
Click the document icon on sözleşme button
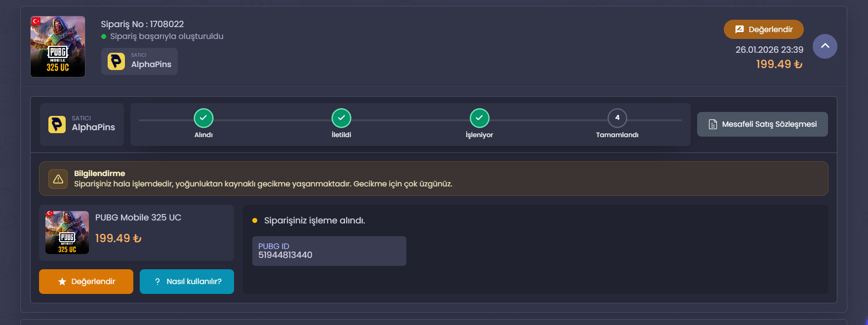(713, 124)
